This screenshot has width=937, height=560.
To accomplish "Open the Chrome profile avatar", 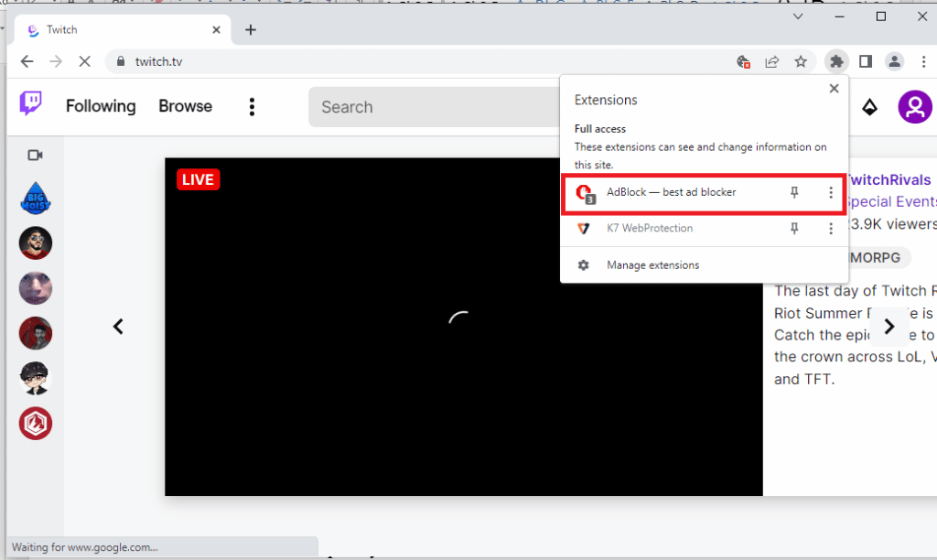I will click(x=894, y=61).
